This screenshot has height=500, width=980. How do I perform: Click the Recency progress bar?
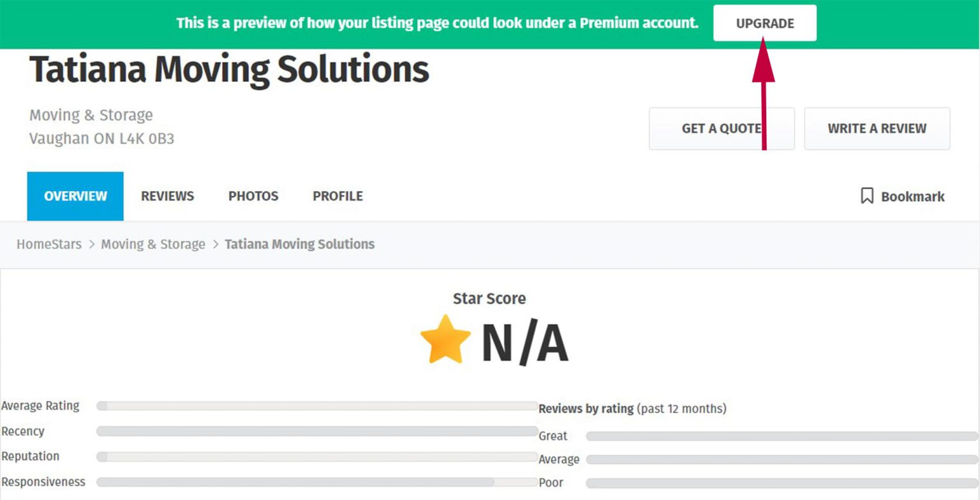pyautogui.click(x=317, y=431)
